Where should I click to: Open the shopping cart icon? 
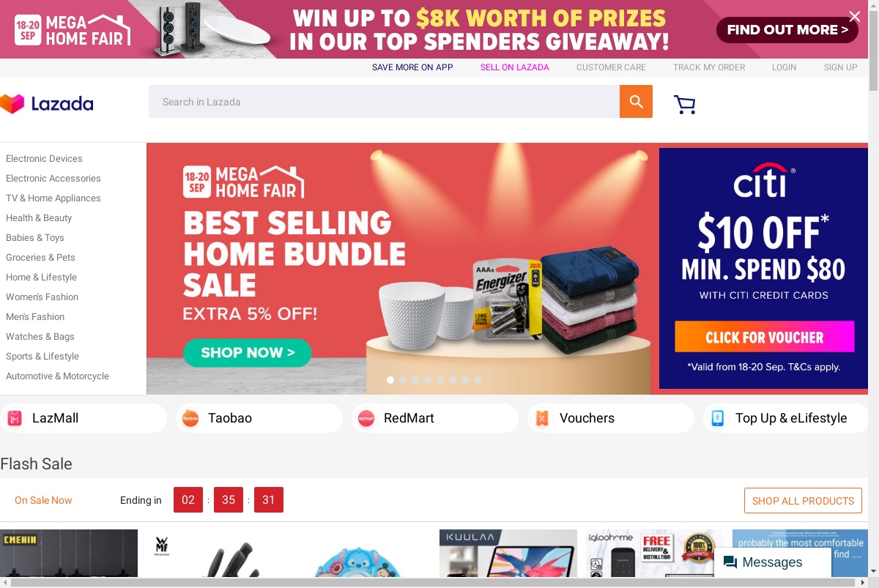click(684, 104)
